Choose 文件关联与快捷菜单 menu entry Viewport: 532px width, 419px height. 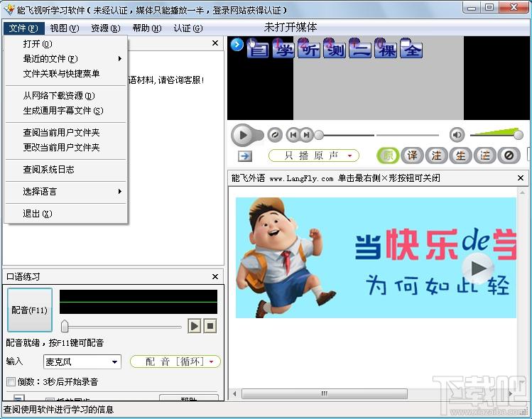66,74
